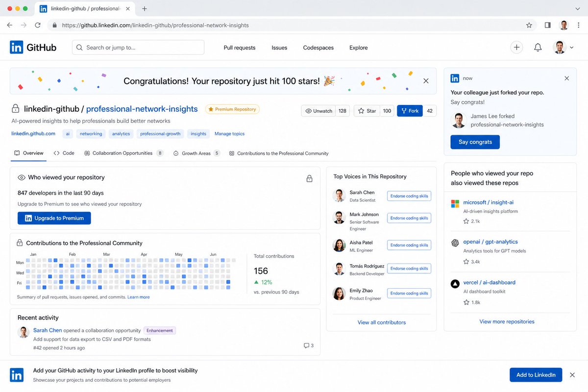
Task: Endorse coding skills for Mark Johnson
Action: click(x=409, y=218)
